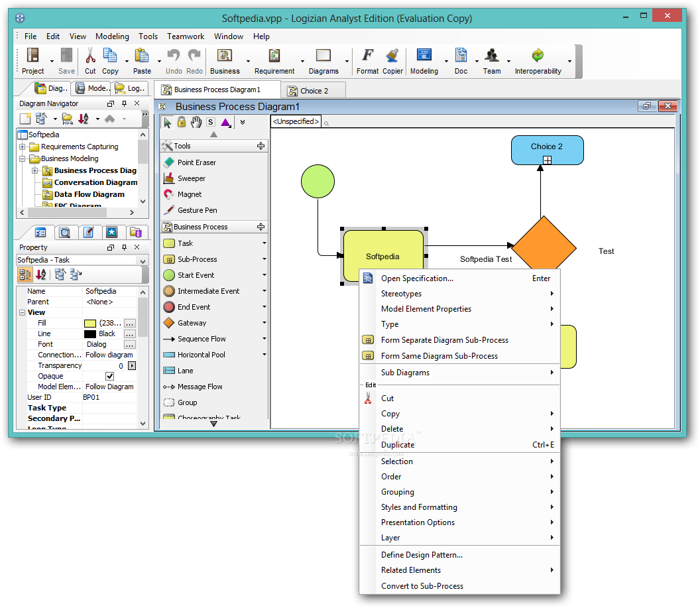Activate the pointer selection tool
This screenshot has width=700, height=608.
click(x=168, y=122)
